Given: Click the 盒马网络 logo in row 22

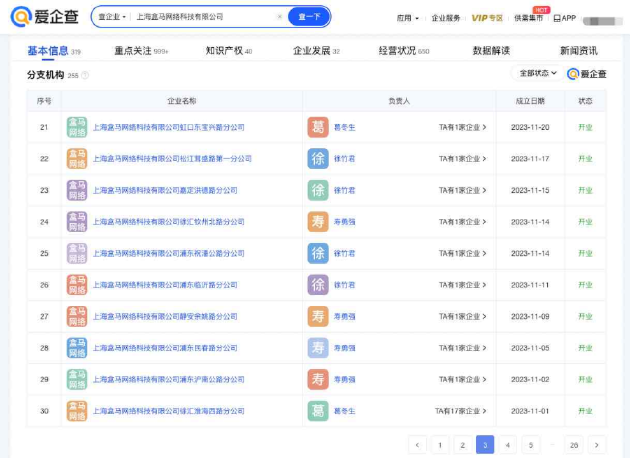Looking at the screenshot, I should (x=77, y=159).
